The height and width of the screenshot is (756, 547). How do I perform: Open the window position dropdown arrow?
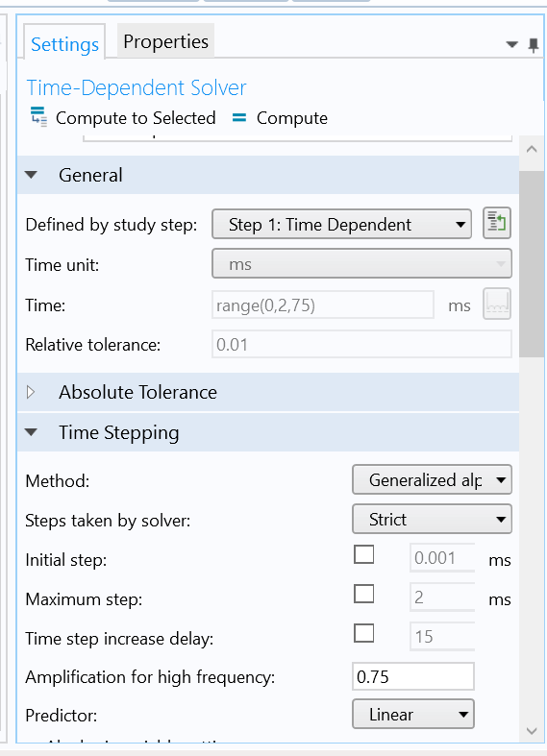pos(511,45)
